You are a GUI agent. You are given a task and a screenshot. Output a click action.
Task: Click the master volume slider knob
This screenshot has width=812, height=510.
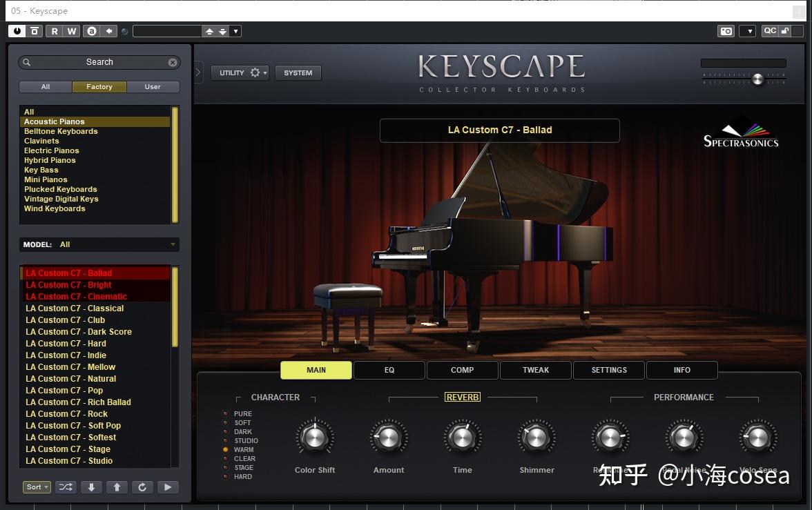click(x=757, y=79)
